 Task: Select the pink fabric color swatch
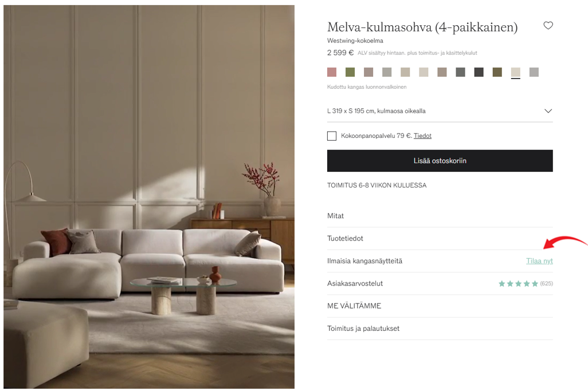pos(331,72)
